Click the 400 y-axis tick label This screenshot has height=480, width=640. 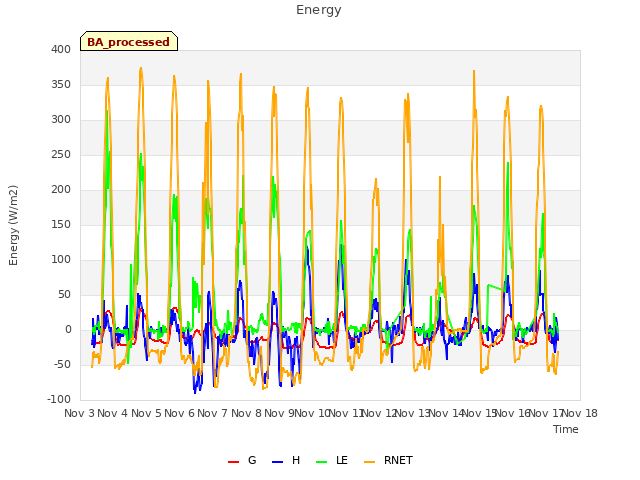[x=61, y=49]
